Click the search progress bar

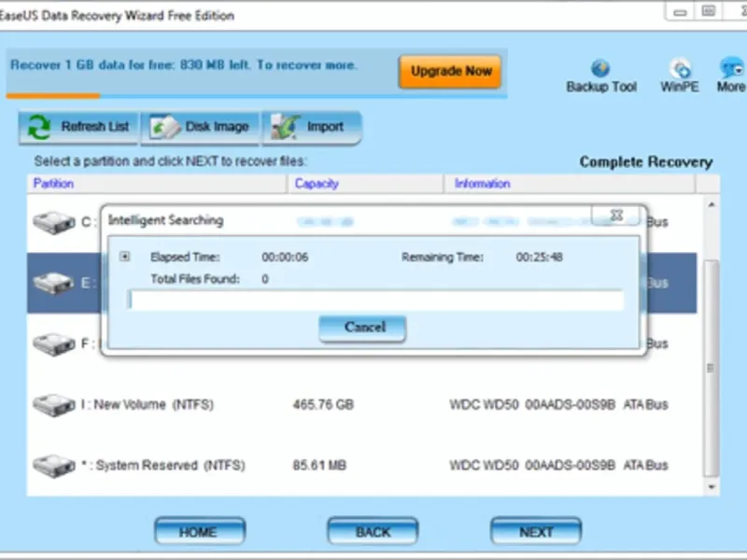tap(376, 300)
